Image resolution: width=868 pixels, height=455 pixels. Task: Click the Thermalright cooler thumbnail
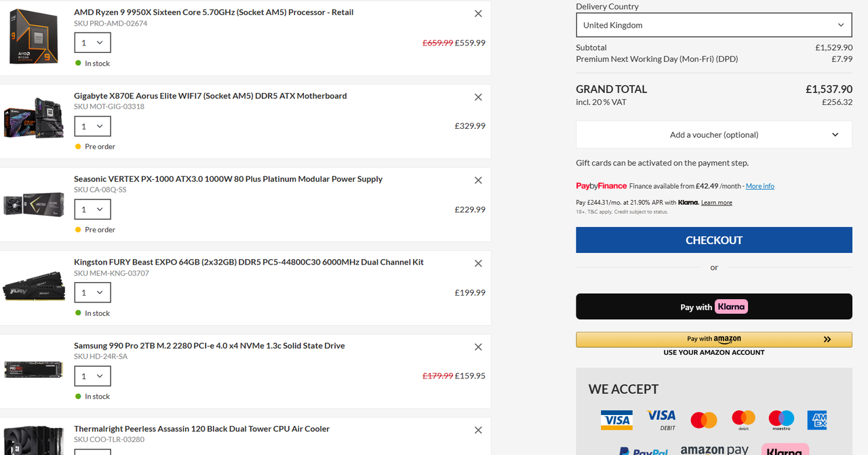(33, 439)
